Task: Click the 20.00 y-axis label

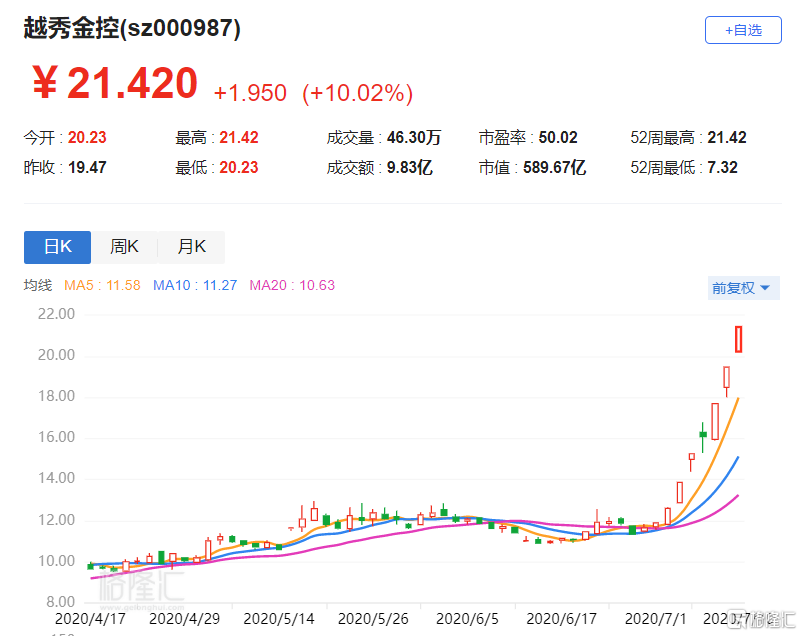Action: (x=56, y=355)
